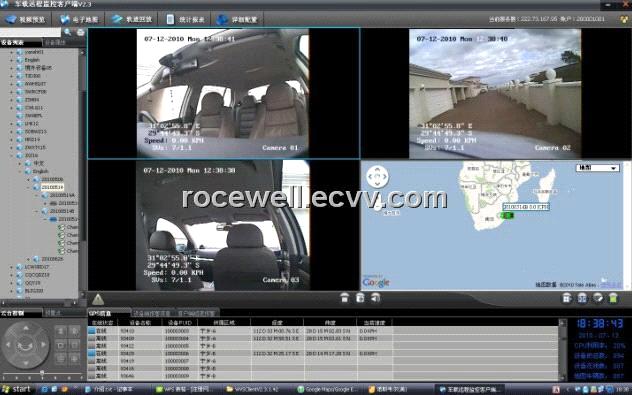The image size is (632, 395).
Task: Collapse the 20100514 device tree node
Action: (29, 187)
